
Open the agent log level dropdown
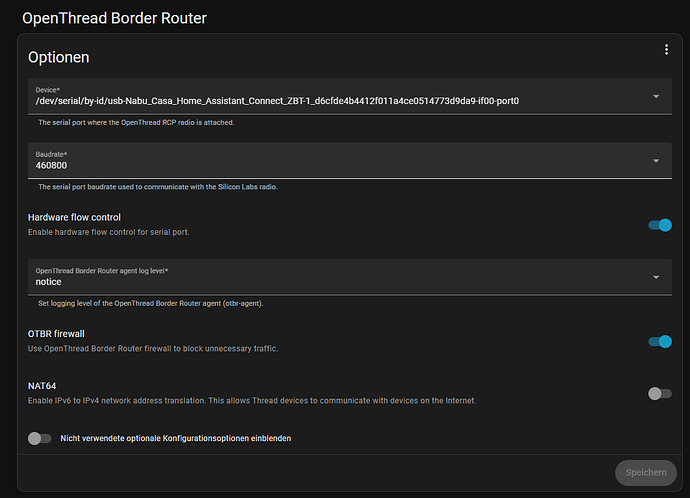(349, 277)
